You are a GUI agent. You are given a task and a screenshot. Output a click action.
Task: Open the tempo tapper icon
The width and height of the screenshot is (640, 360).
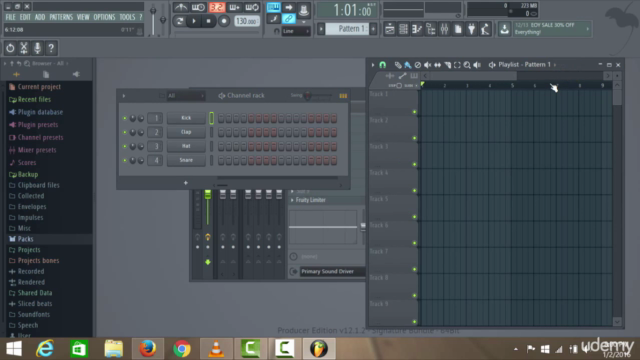(x=485, y=29)
